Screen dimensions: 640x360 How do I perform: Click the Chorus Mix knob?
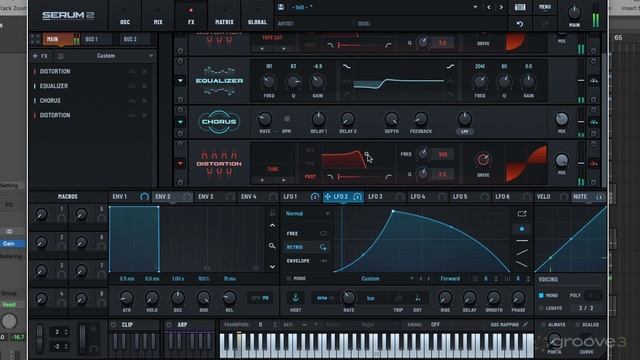pos(562,119)
